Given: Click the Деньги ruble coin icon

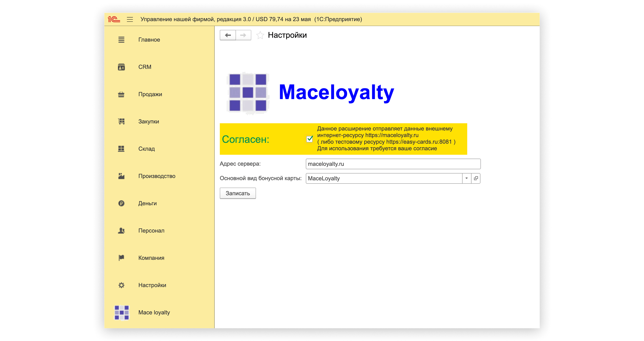Looking at the screenshot, I should [121, 203].
